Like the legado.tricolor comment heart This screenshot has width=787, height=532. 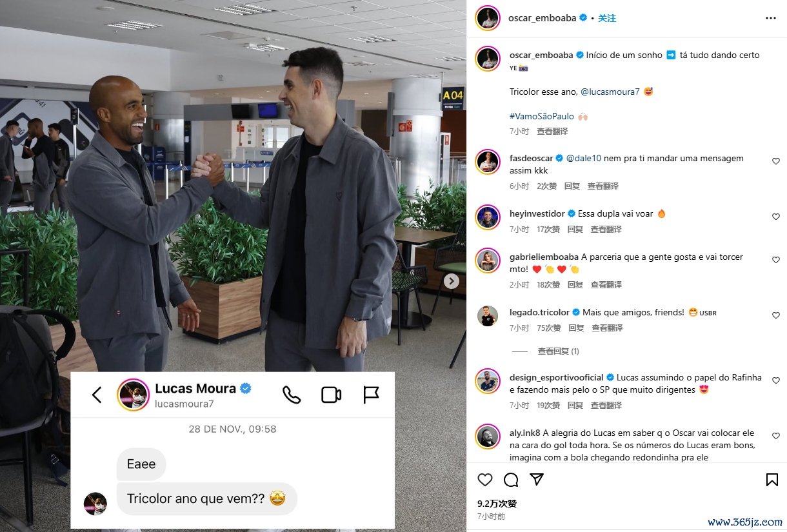776,315
